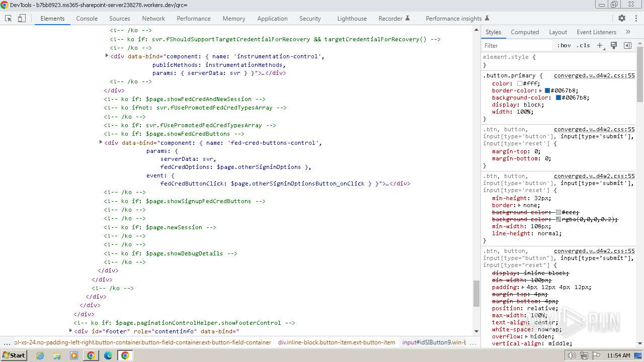Expand the fed-cred-buttons-control div node
This screenshot has width=644, height=362.
click(101, 142)
